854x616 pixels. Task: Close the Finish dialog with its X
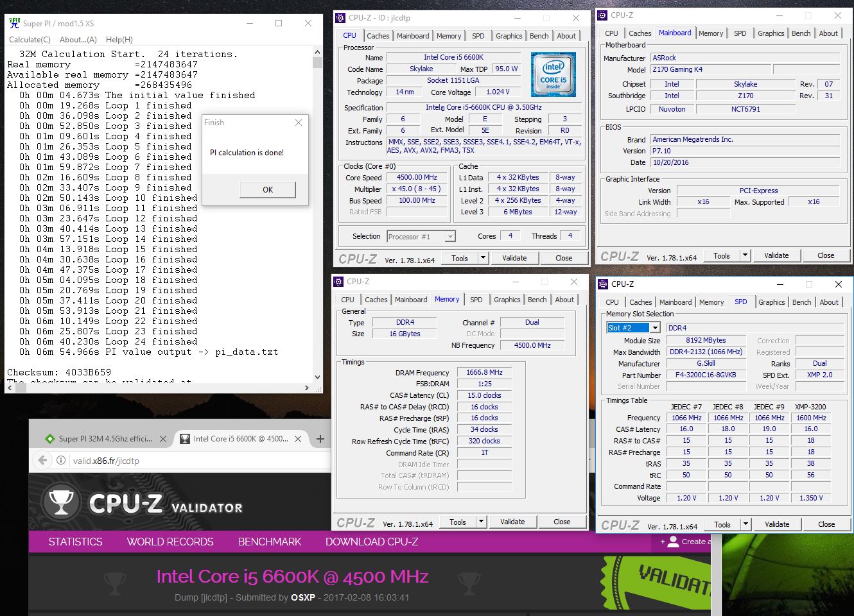[x=299, y=123]
